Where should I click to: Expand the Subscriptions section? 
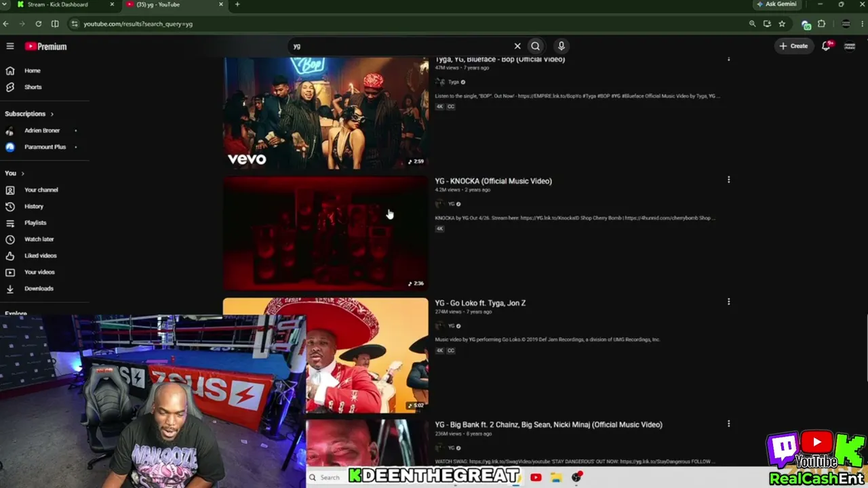(29, 114)
